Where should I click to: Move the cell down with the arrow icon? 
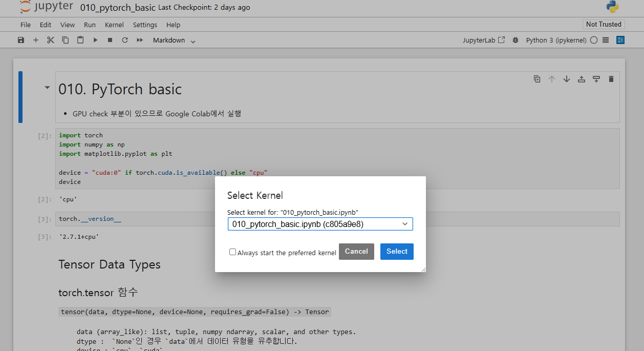coord(567,79)
